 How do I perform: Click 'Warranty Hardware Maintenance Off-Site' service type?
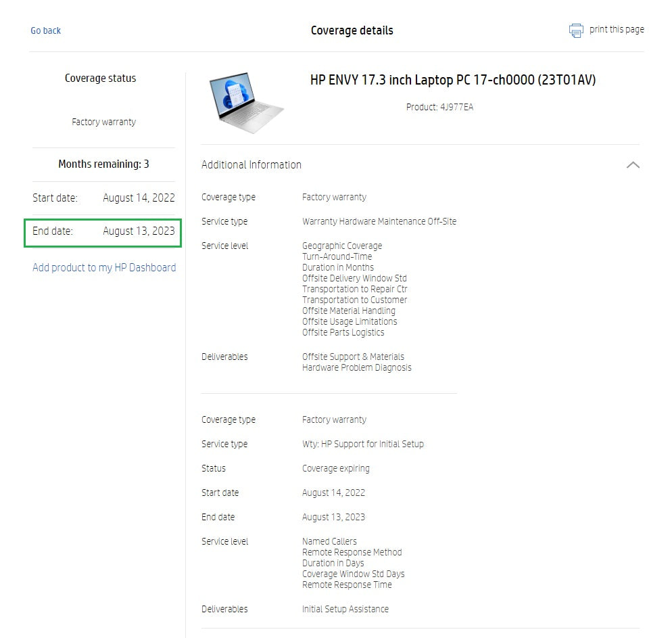coord(379,222)
